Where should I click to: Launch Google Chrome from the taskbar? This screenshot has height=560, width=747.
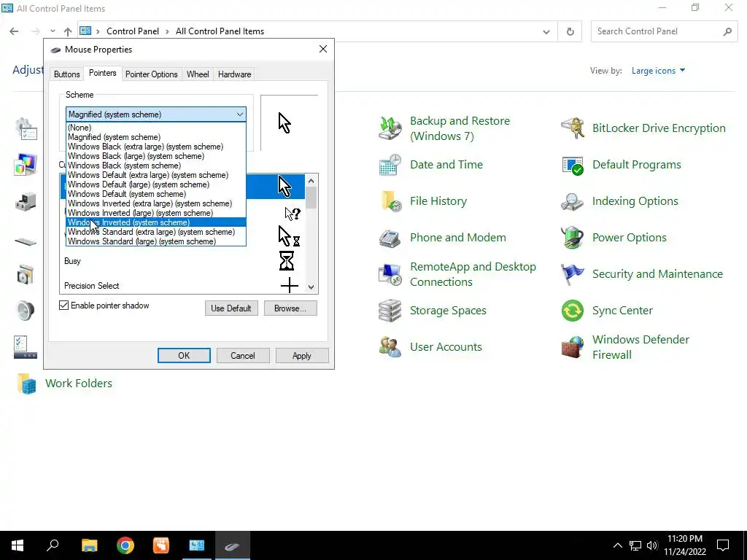coord(125,545)
